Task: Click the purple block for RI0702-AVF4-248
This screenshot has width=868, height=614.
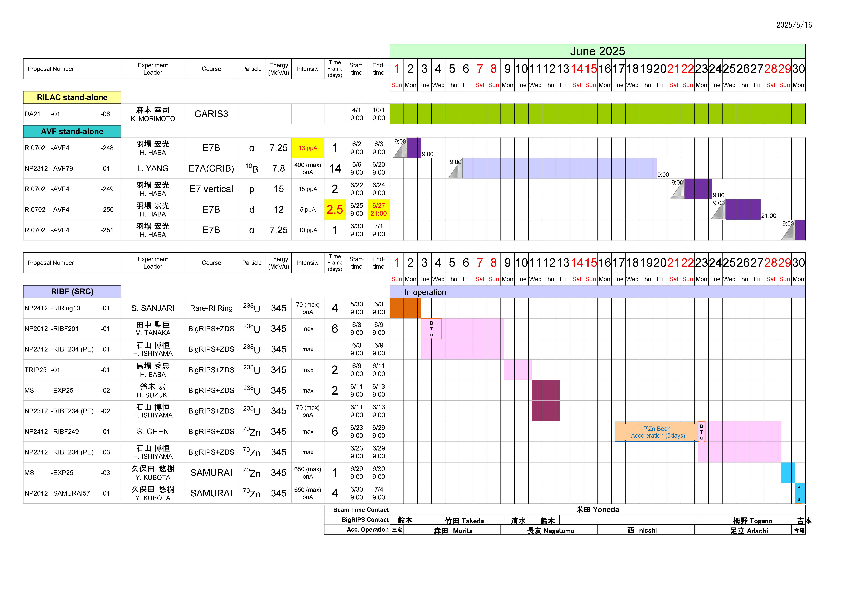Action: (x=414, y=148)
